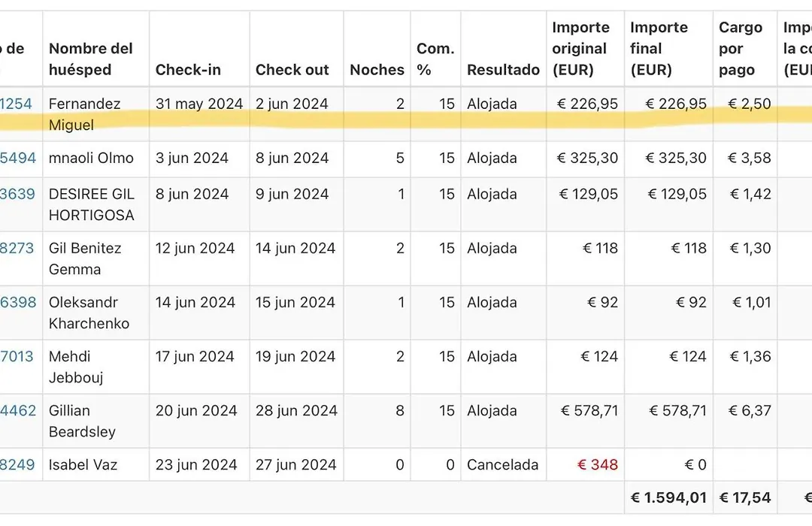Open reservation link ending in 8249
This screenshot has height=526, width=812.
[x=17, y=465]
